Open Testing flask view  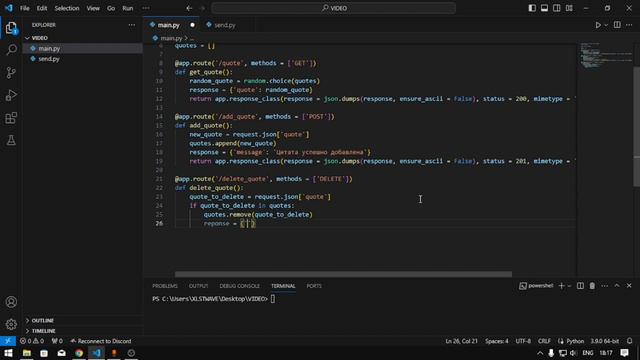point(11,140)
